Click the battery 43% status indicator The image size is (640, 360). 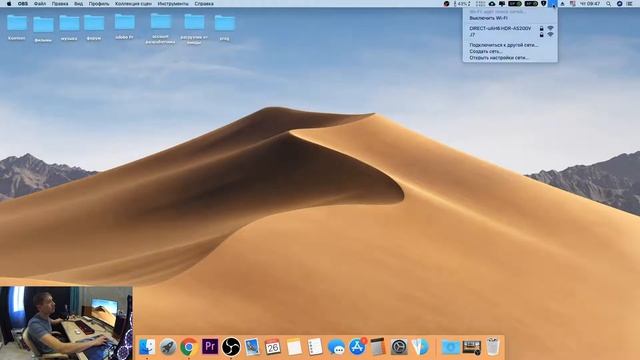click(x=462, y=4)
